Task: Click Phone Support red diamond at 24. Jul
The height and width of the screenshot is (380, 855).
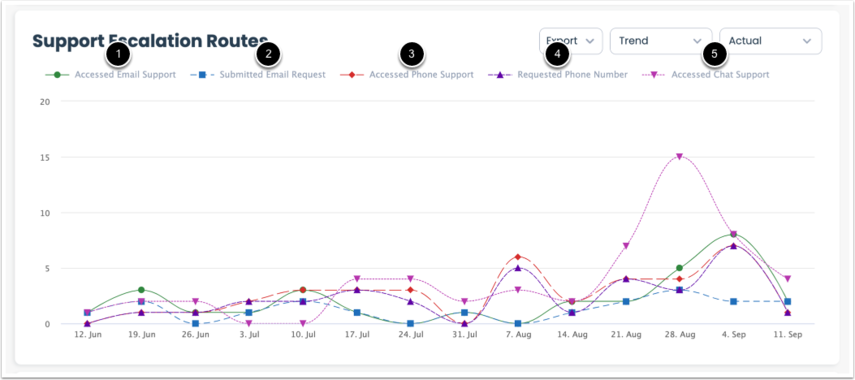Action: click(x=411, y=290)
